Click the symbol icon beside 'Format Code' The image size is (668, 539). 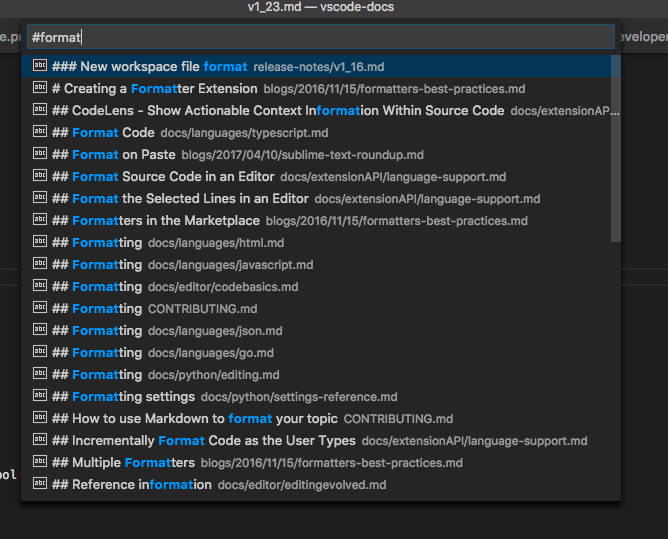40,132
